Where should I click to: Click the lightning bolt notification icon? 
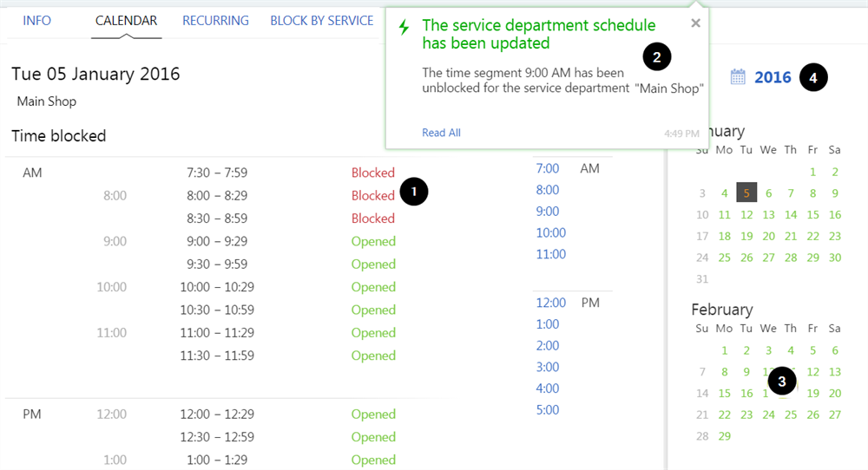point(404,27)
